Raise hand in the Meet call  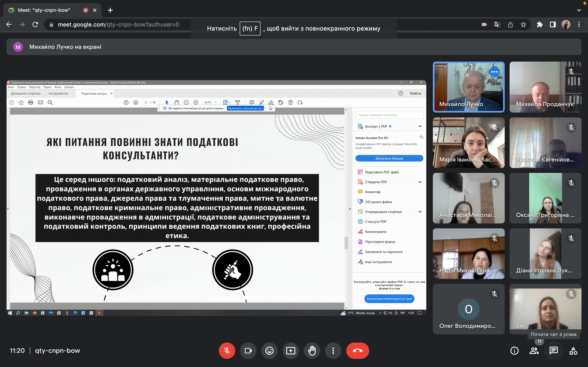point(312,350)
